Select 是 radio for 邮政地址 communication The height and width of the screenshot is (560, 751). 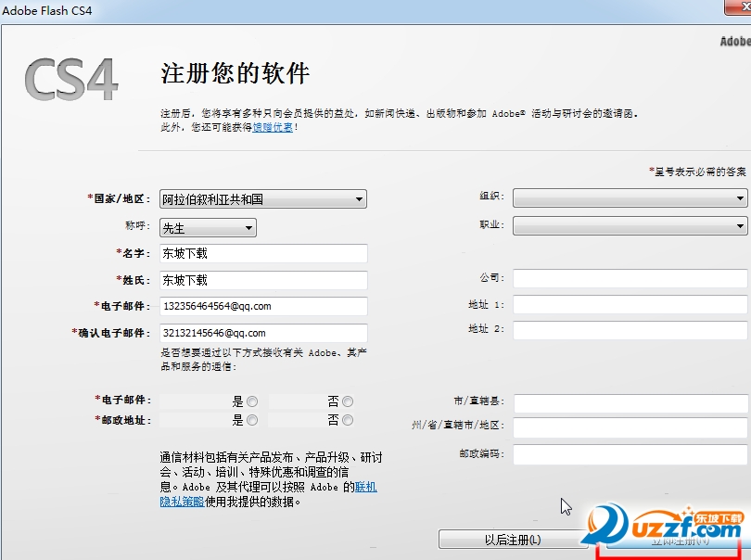point(252,420)
